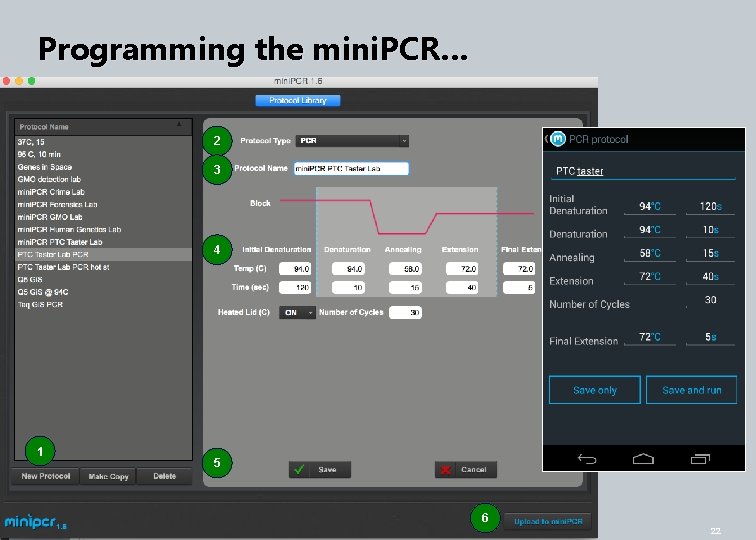Click the Upload to miniPCR button
Viewport: 756px width, 540px height.
tap(548, 521)
